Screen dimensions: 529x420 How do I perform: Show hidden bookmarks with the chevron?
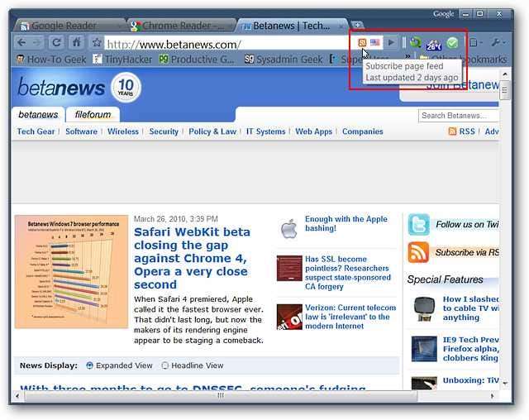click(x=407, y=56)
